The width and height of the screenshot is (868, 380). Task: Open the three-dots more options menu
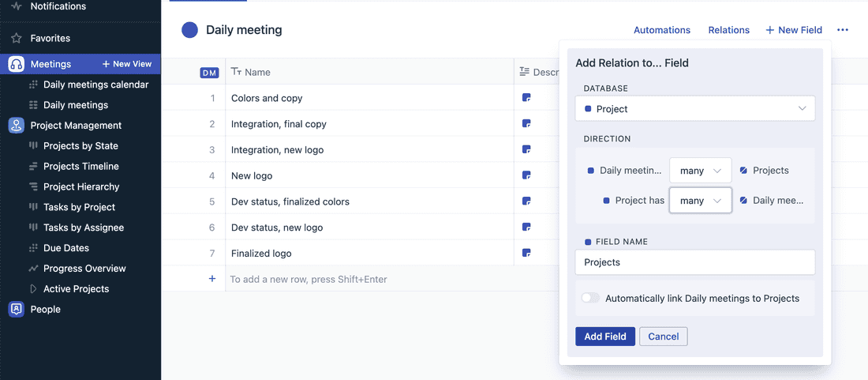[x=843, y=30]
